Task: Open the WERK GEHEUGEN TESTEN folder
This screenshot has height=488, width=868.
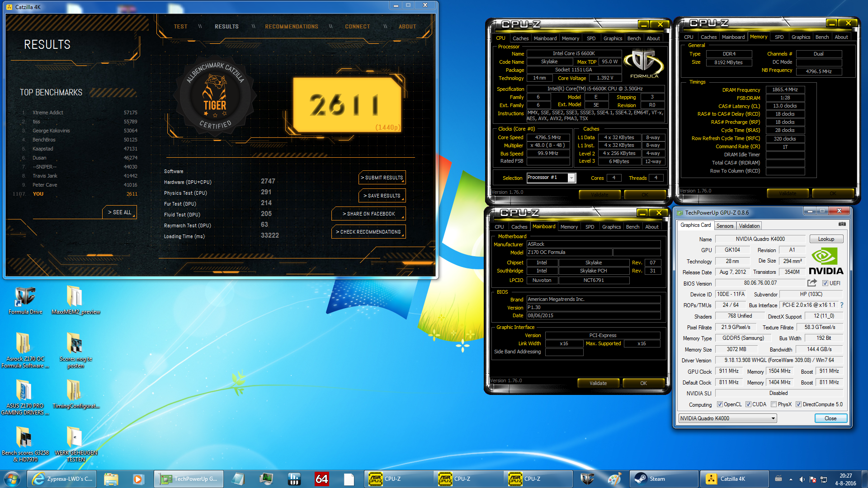Action: (x=75, y=444)
